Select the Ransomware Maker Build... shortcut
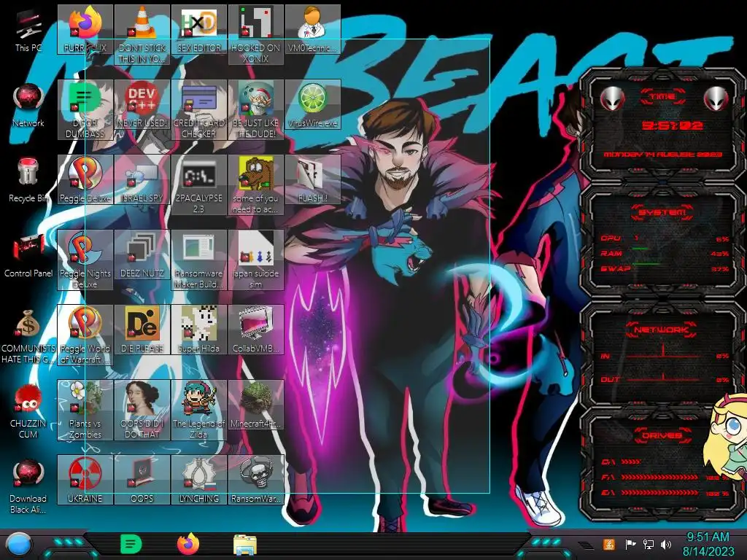 (199, 260)
